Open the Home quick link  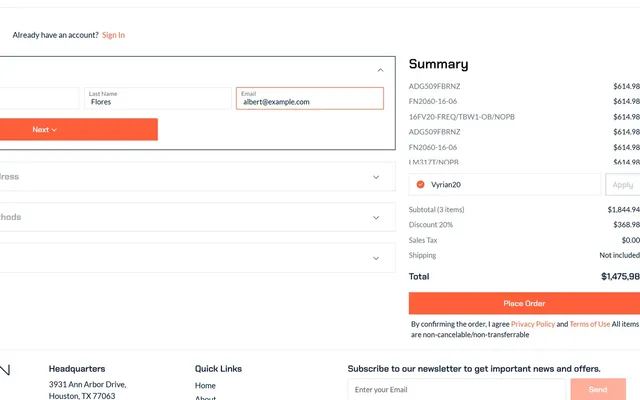click(205, 385)
